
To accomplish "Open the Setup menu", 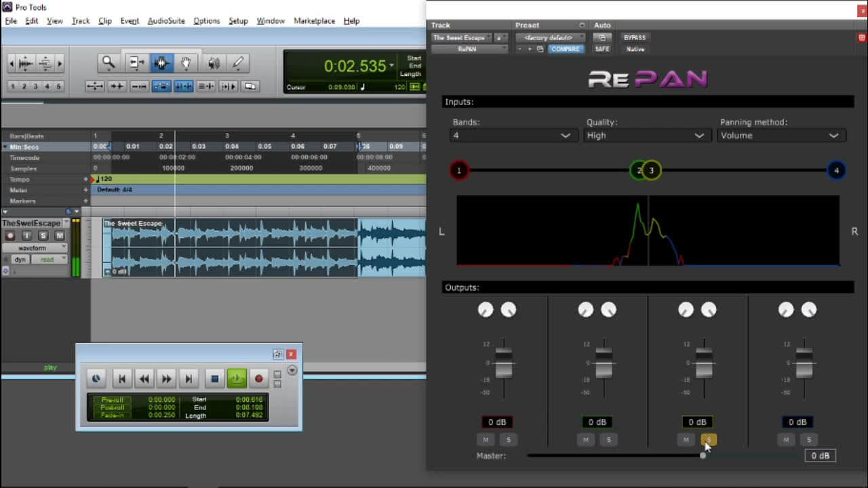I will 238,21.
